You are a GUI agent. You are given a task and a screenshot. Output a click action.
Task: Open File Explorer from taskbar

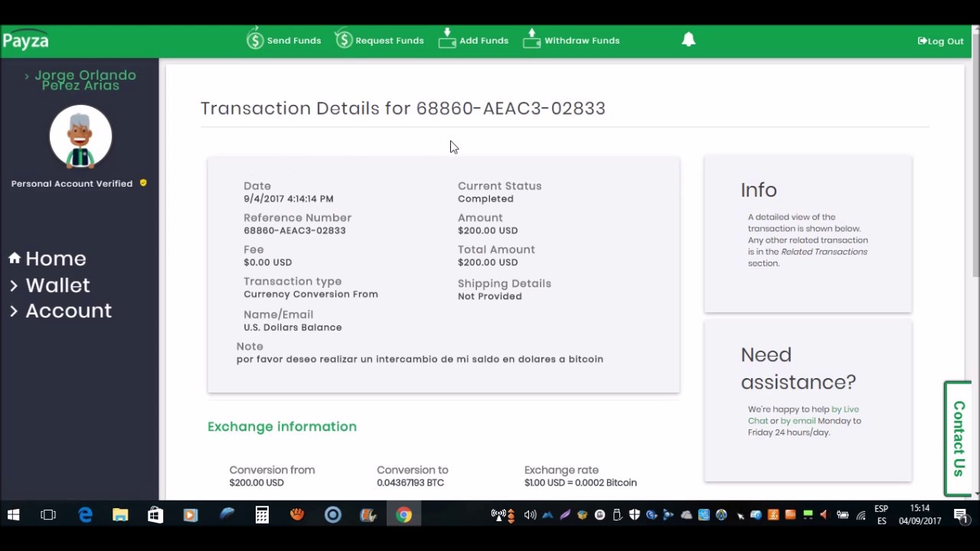click(120, 515)
